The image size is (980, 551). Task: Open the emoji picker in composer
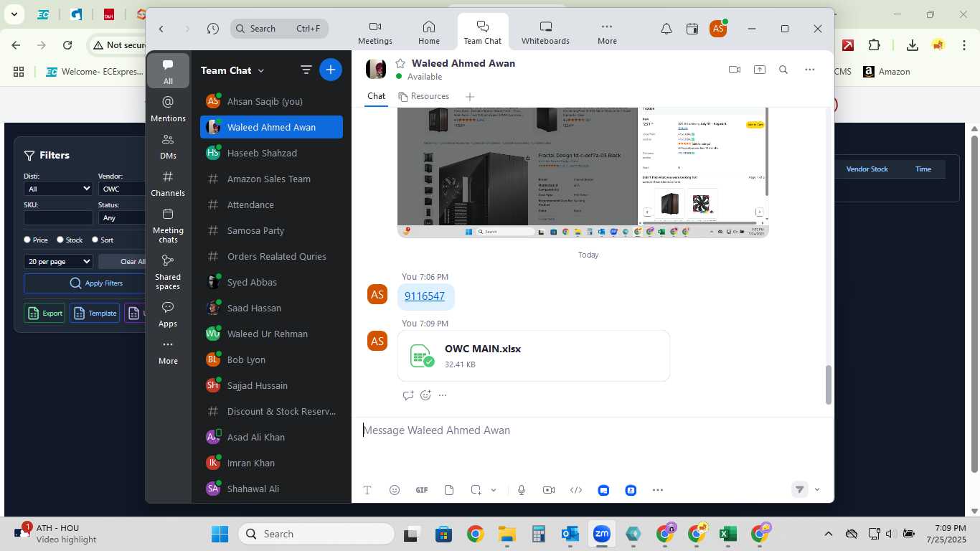click(x=394, y=490)
